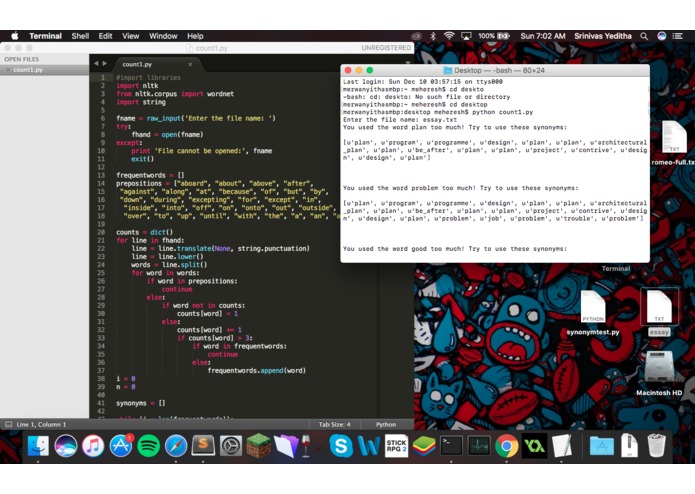Open the Tab Size: 4 selector

pyautogui.click(x=334, y=424)
